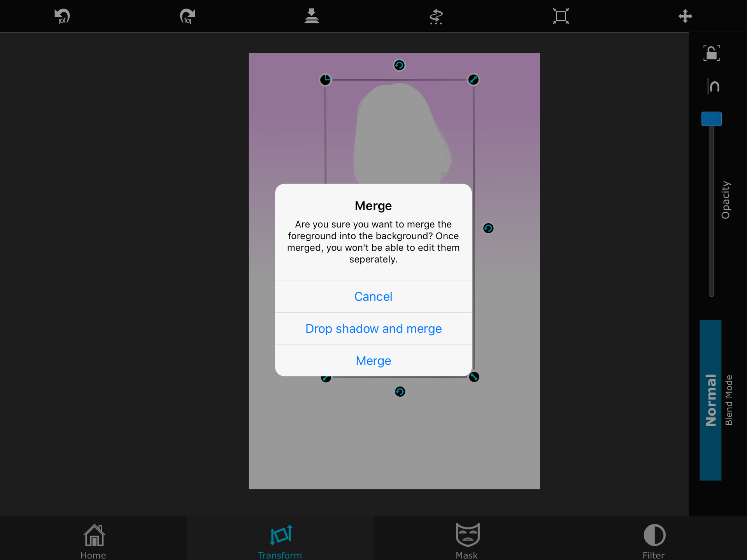
Task: Click the Opacity label
Action: tap(726, 200)
